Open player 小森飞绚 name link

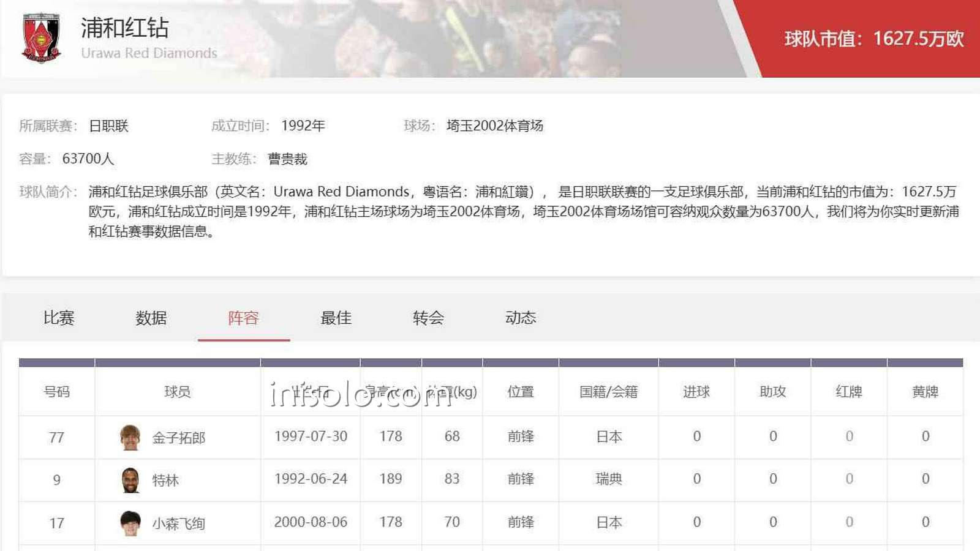tap(179, 523)
